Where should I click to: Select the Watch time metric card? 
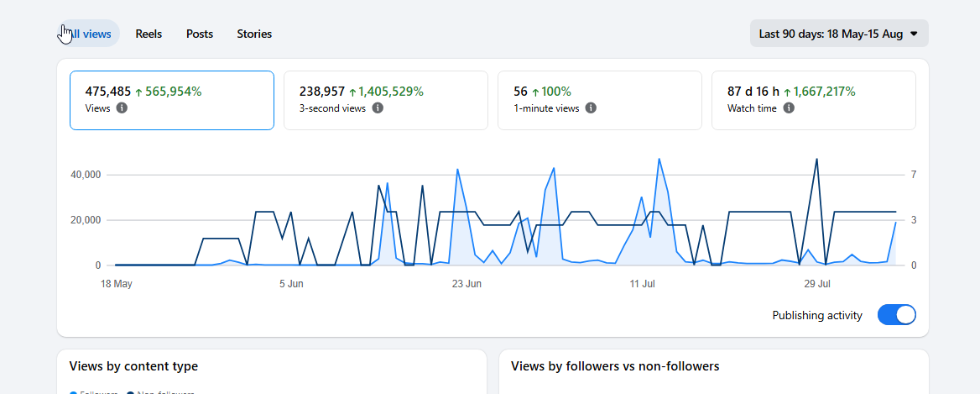tap(813, 100)
